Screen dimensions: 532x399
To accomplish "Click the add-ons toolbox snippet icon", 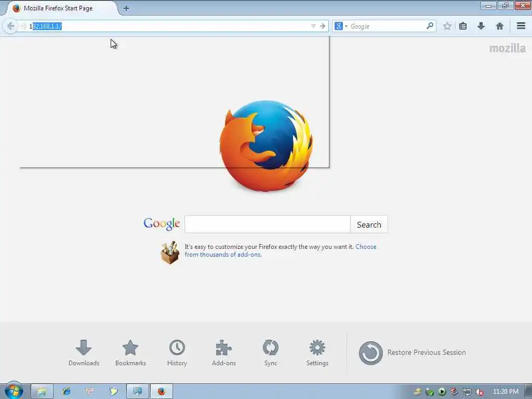I will [x=170, y=252].
